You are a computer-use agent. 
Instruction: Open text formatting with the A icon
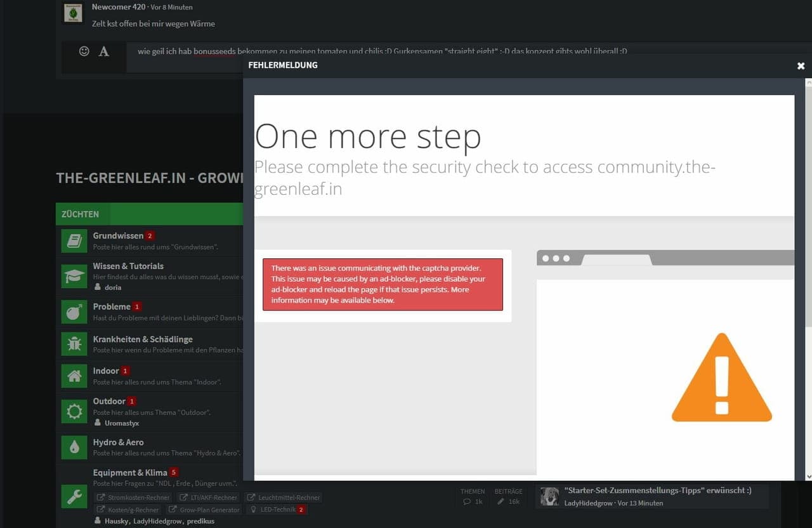coord(104,51)
